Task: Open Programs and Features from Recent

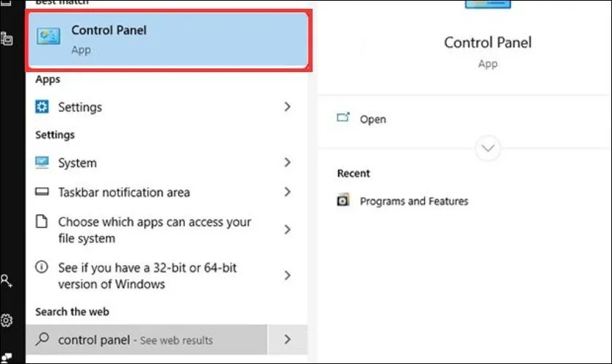Action: click(414, 201)
